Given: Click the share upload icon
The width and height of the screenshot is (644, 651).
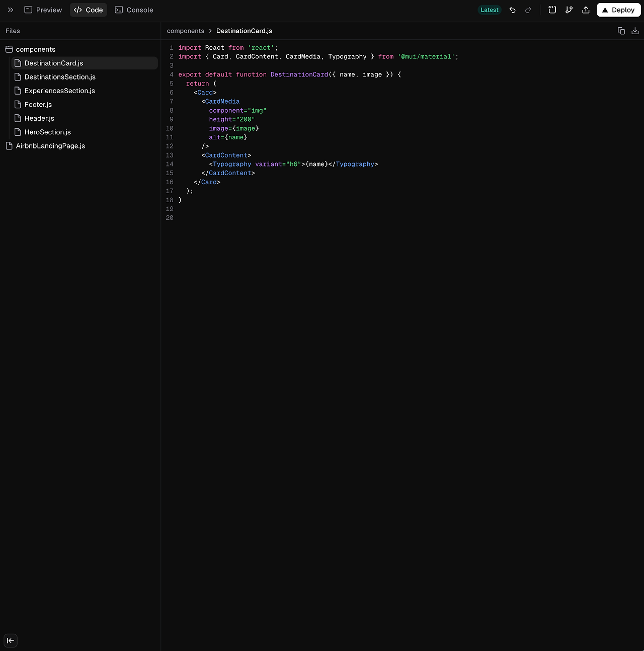Looking at the screenshot, I should (585, 10).
